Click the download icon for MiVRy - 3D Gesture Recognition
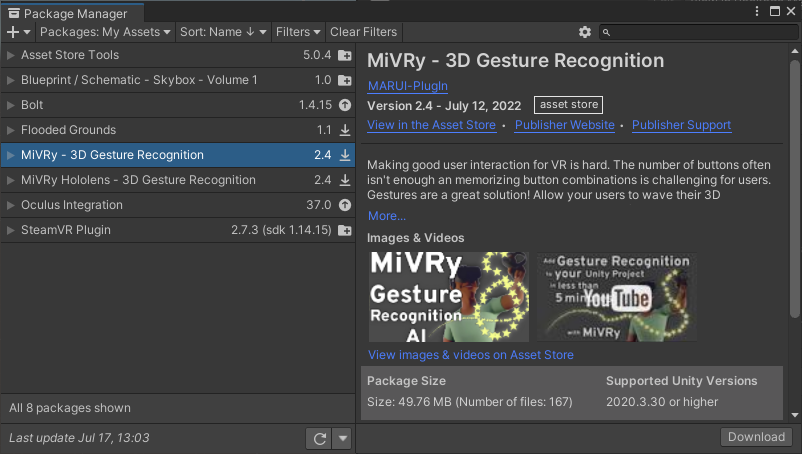This screenshot has height=454, width=802. (x=345, y=155)
